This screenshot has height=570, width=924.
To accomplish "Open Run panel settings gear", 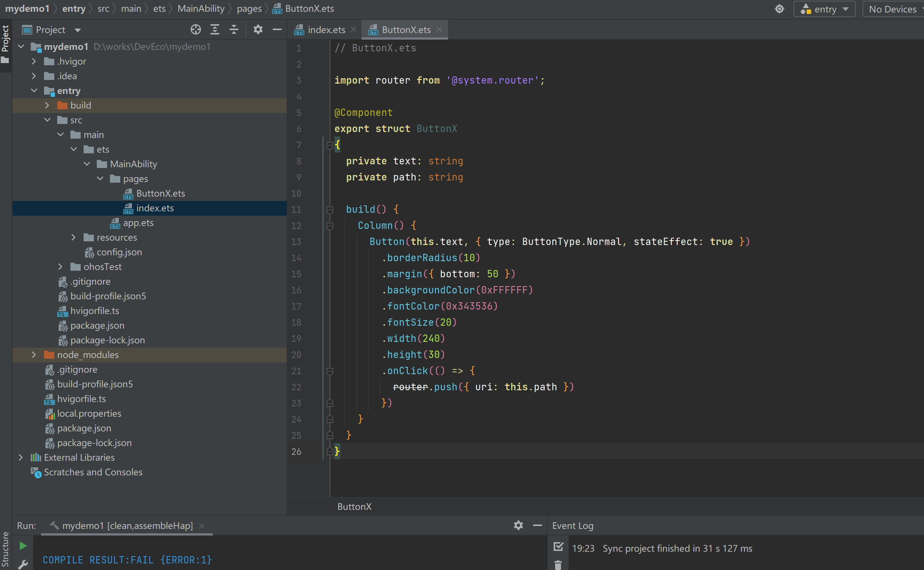I will [518, 525].
